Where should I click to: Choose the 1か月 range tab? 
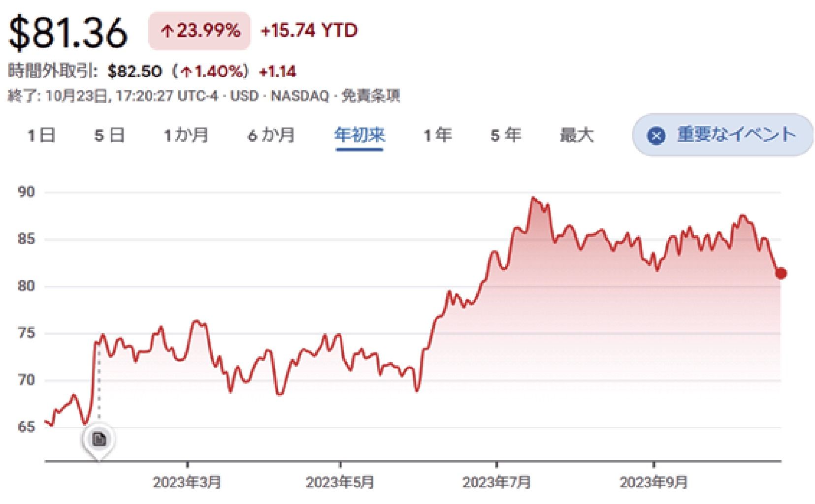[x=186, y=135]
